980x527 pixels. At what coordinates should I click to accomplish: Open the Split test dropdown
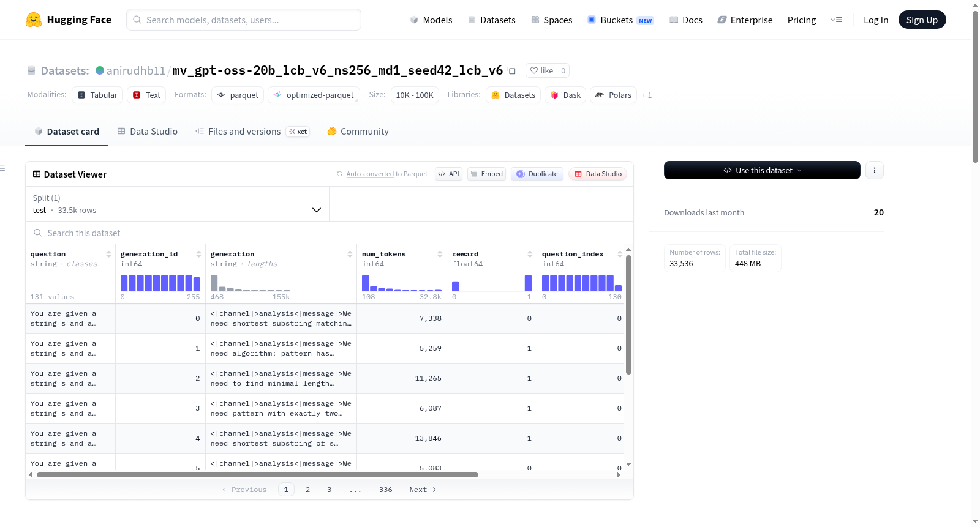pyautogui.click(x=177, y=204)
